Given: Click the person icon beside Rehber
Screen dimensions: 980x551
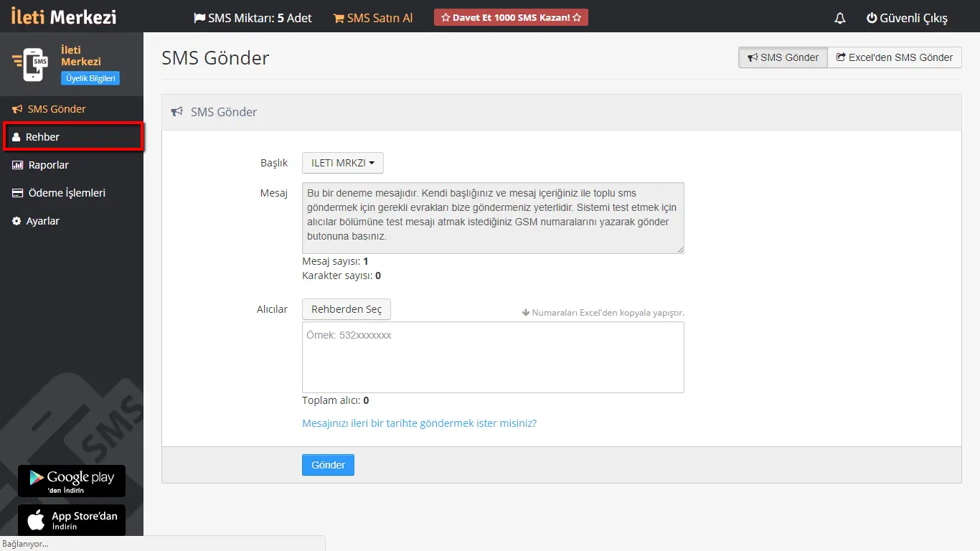Looking at the screenshot, I should click(17, 137).
